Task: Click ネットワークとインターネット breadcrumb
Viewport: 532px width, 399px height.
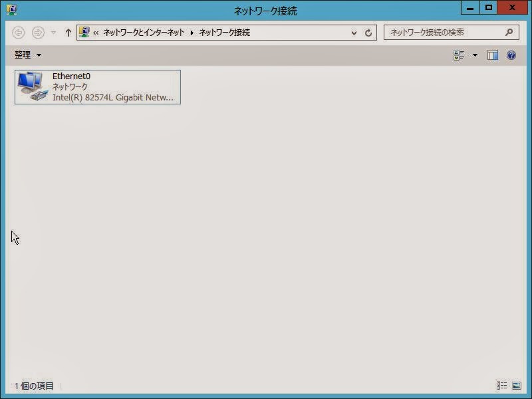Action: coord(144,33)
